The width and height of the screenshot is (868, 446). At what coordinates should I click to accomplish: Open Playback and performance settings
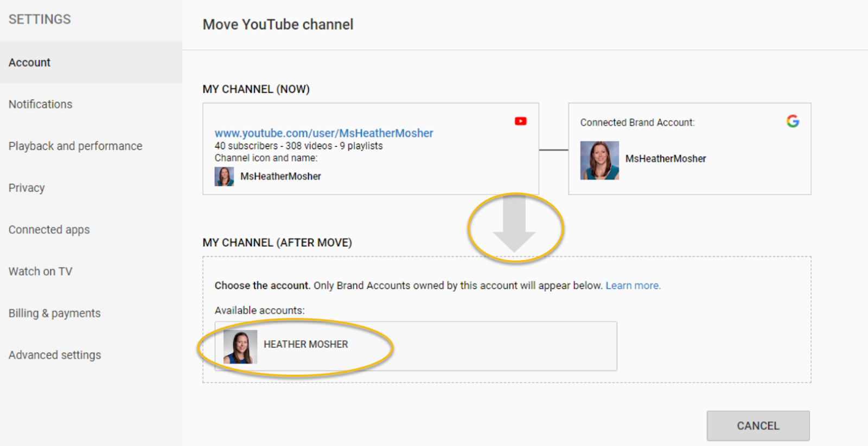91,146
